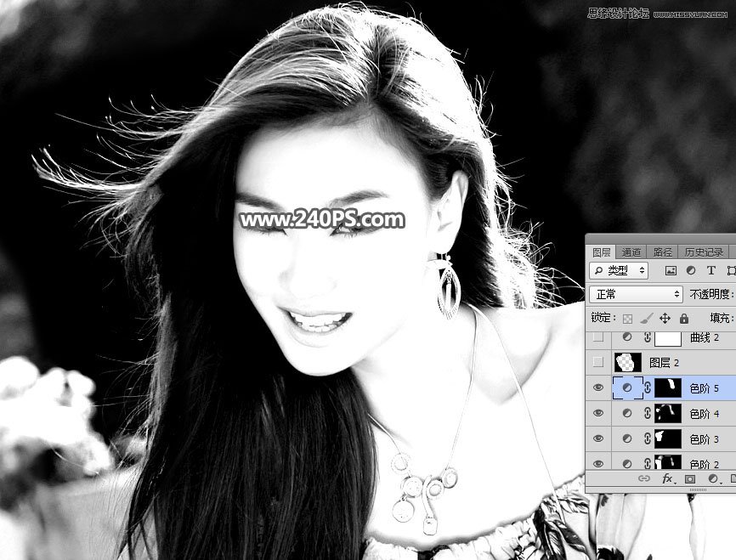This screenshot has height=560, width=736.
Task: Click the link layers chain icon
Action: tap(644, 478)
